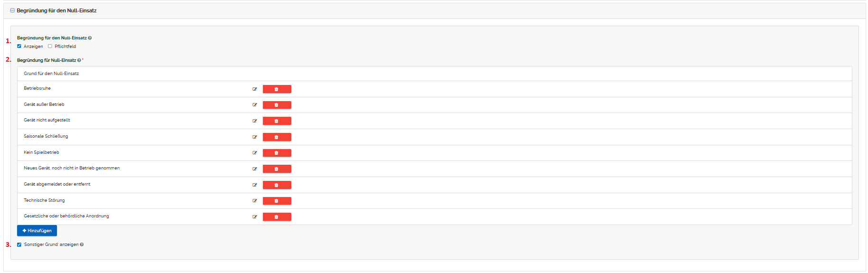The width and height of the screenshot is (868, 273).
Task: Open help icon beside Begründung für den Null-Einsatz
Action: tap(90, 38)
